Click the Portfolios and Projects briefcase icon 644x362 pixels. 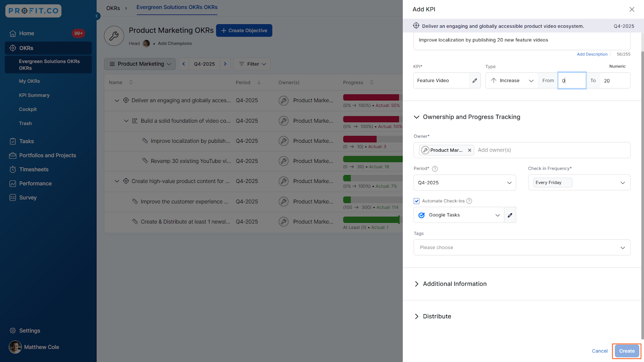(13, 155)
